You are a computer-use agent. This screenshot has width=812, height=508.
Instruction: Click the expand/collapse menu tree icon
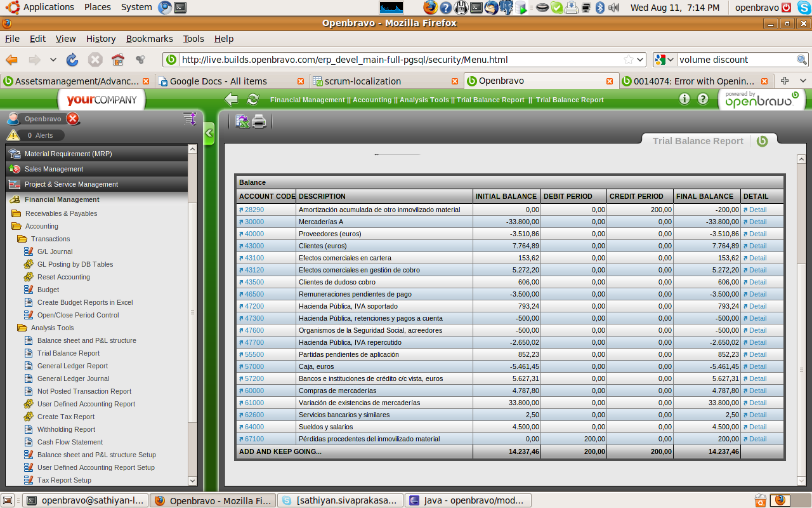(189, 119)
